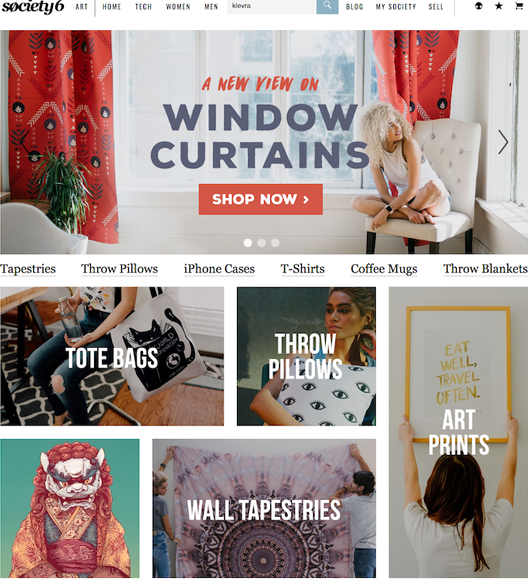The width and height of the screenshot is (528, 584).
Task: Advance carousel with right arrow
Action: 503,142
